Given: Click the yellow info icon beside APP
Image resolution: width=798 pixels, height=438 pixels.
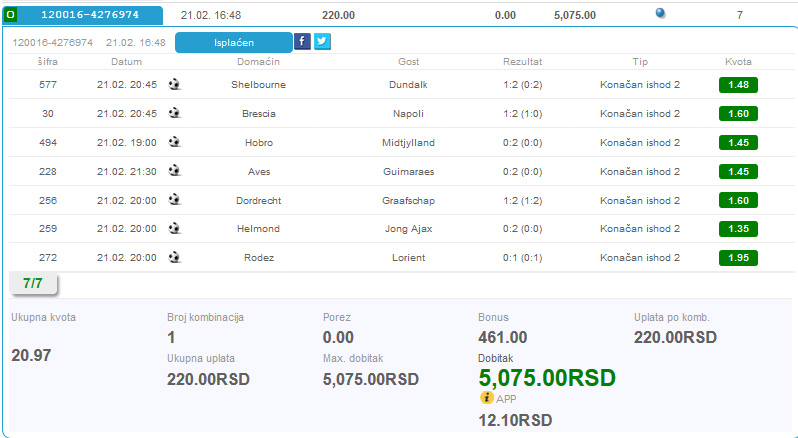Looking at the screenshot, I should click(487, 398).
